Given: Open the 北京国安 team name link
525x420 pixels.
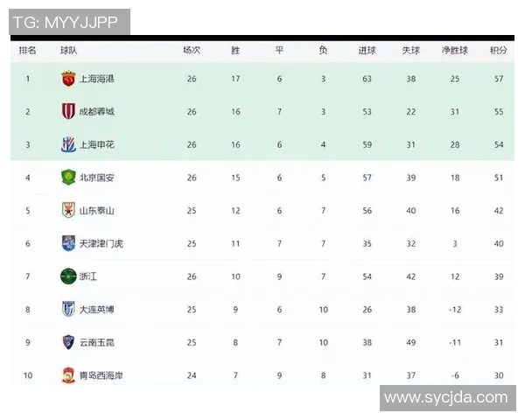Looking at the screenshot, I should click(x=96, y=178).
